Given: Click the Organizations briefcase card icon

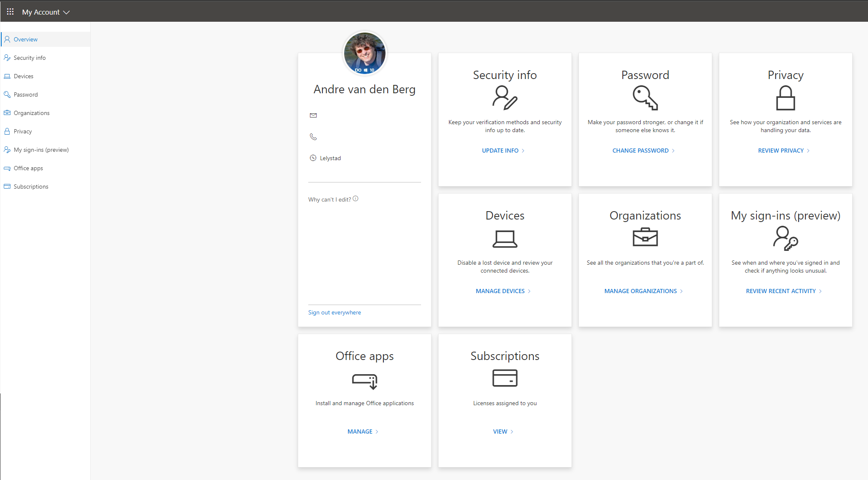Looking at the screenshot, I should 645,237.
